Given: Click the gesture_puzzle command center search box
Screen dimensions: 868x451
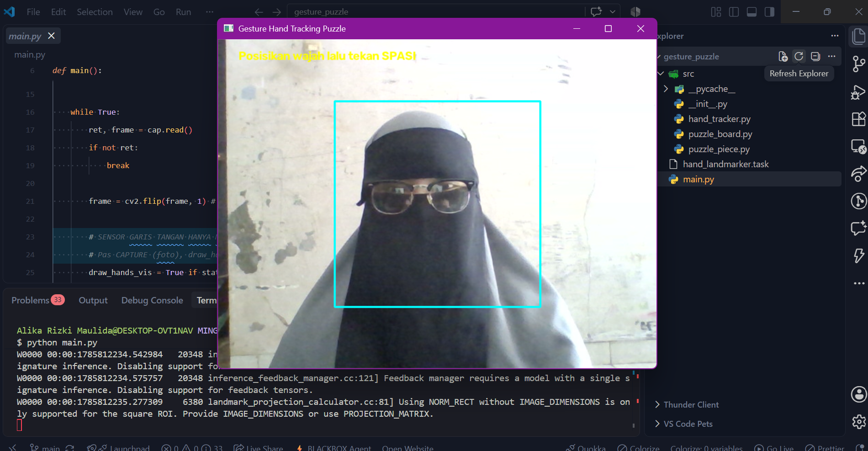Looking at the screenshot, I should (436, 12).
